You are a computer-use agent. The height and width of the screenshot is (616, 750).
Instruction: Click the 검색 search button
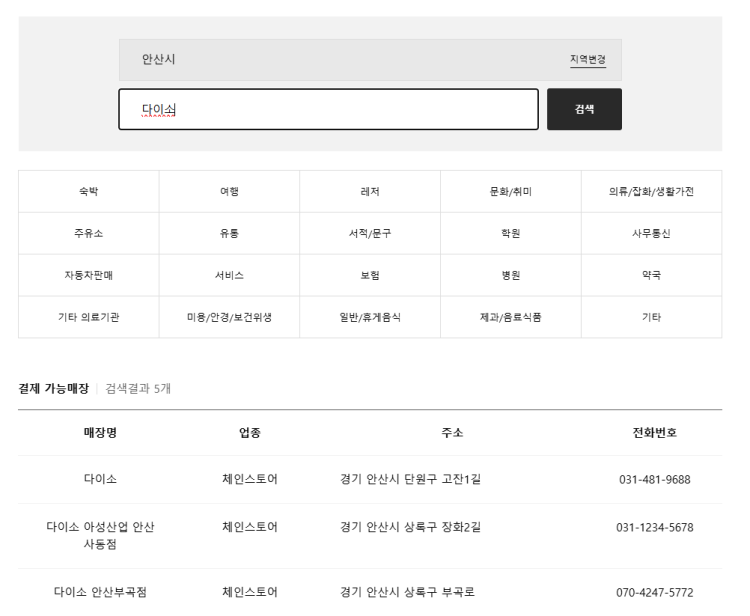click(584, 109)
